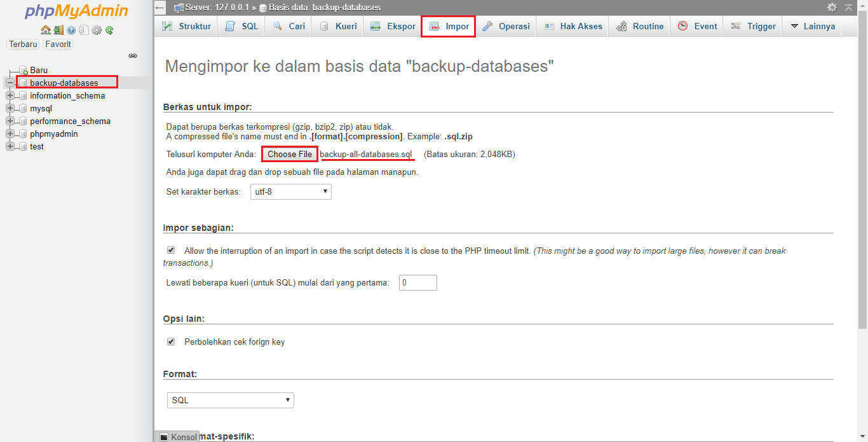The height and width of the screenshot is (442, 868).
Task: Click the Choose File button
Action: 289,154
